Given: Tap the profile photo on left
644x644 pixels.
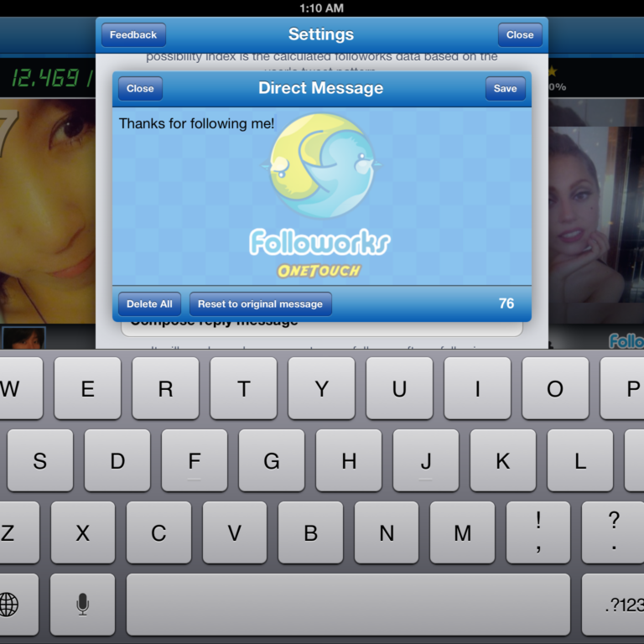Looking at the screenshot, I should (48, 210).
